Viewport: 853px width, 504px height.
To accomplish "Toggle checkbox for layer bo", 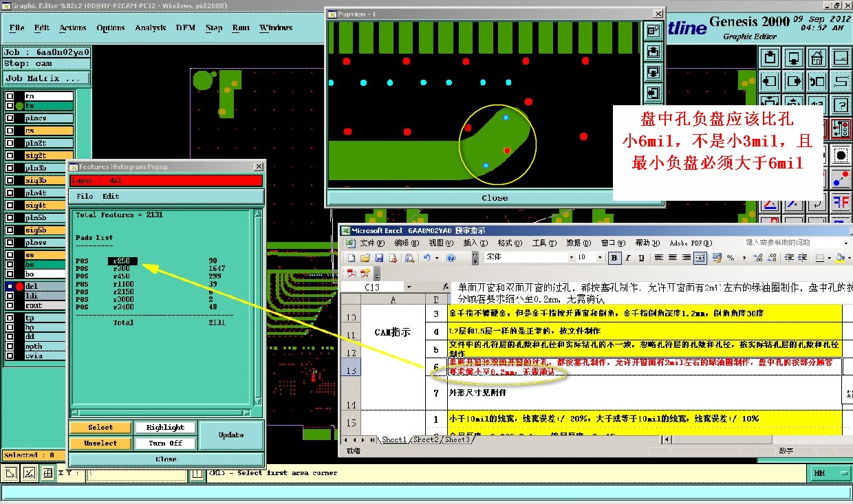I will tap(10, 274).
